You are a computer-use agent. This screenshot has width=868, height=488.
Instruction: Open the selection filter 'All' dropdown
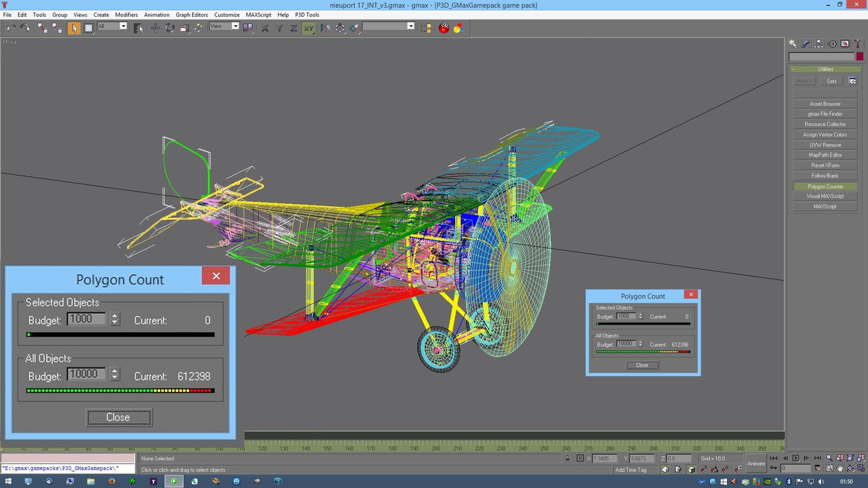click(113, 26)
